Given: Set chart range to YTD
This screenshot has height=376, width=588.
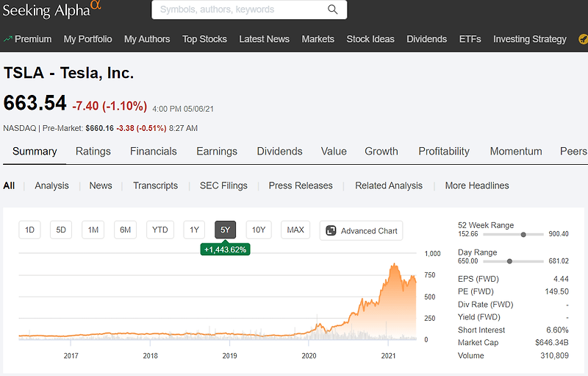Looking at the screenshot, I should click(160, 230).
